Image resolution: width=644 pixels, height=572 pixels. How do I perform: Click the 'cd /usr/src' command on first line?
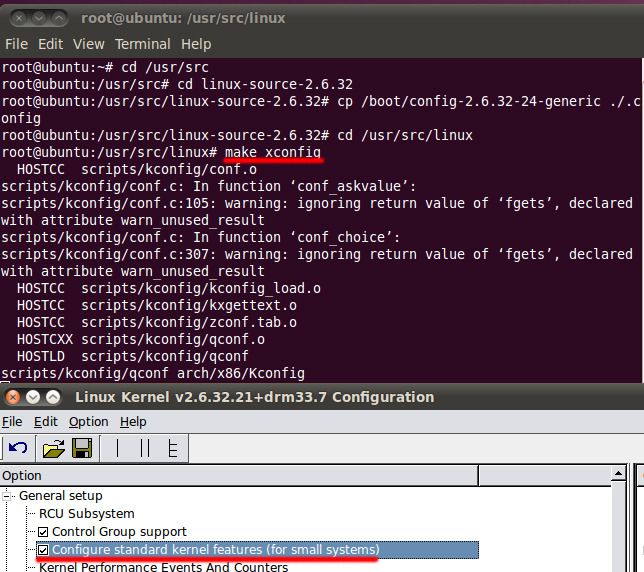(165, 67)
